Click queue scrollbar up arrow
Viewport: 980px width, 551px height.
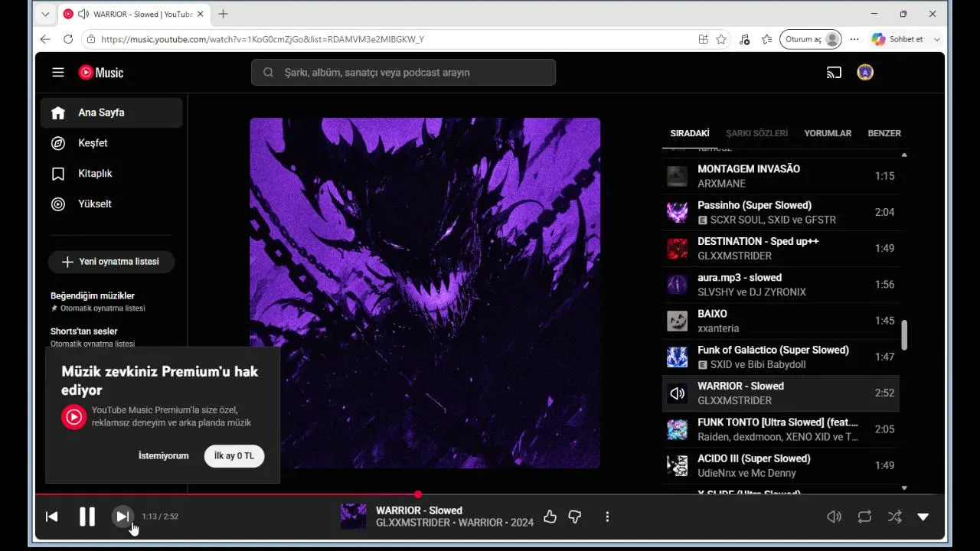tap(904, 155)
